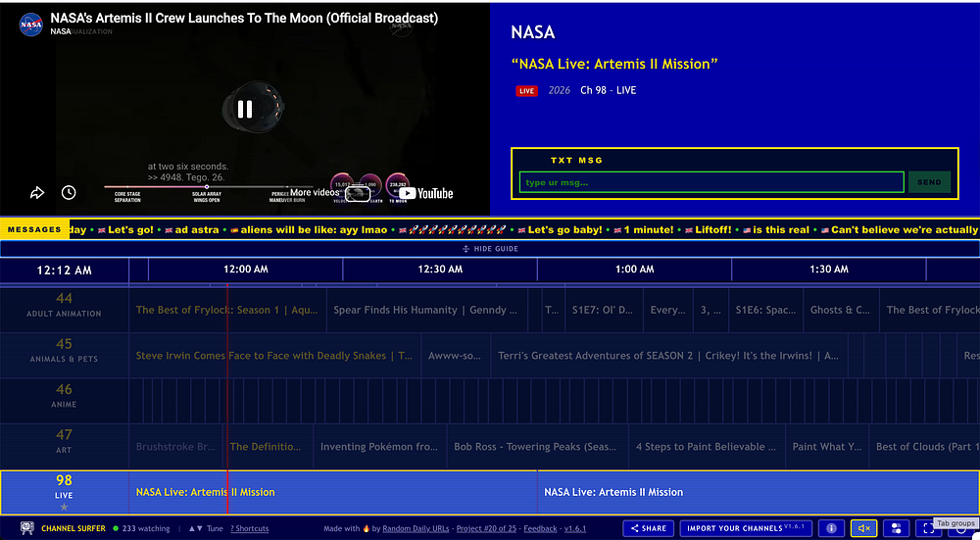Click the 12:30 AM time header
The height and width of the screenshot is (540, 980).
(440, 270)
